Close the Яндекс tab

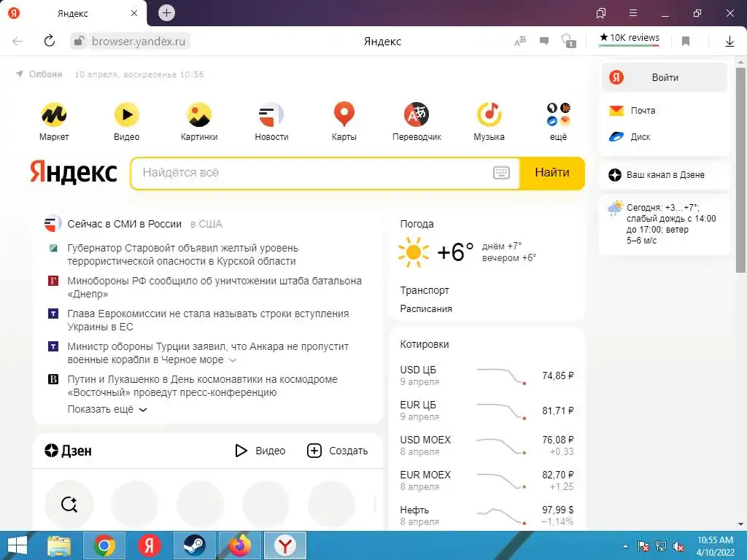coord(134,13)
